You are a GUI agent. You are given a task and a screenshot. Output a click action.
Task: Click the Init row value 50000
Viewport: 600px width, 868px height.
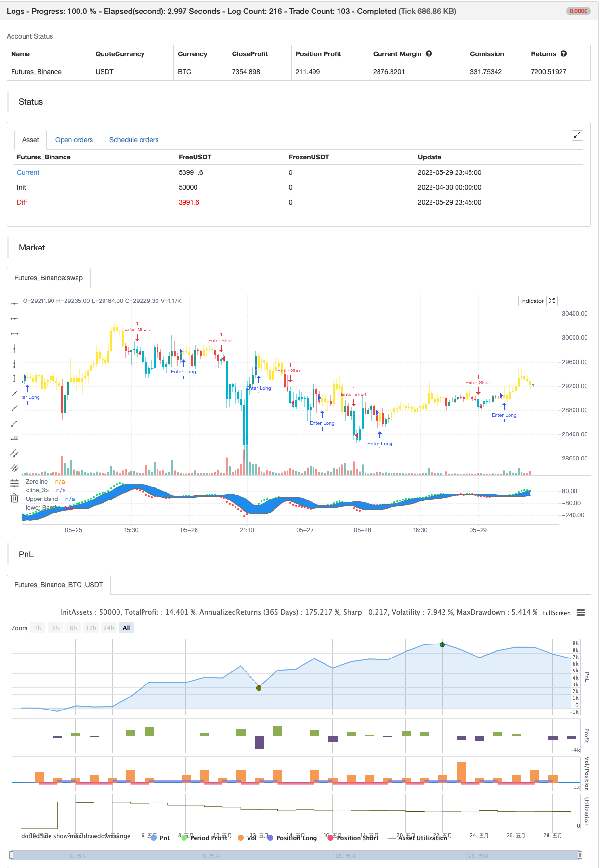[188, 187]
